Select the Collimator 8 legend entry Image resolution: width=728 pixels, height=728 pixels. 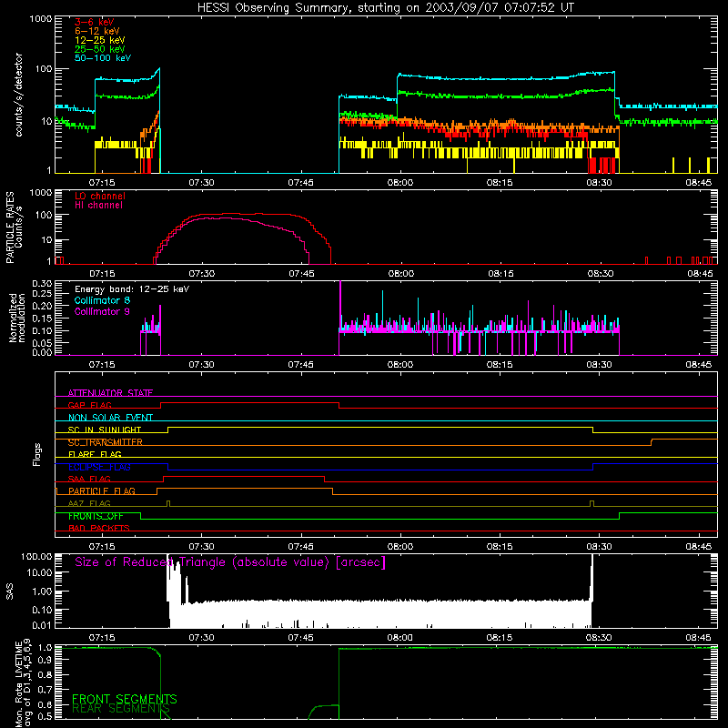[102, 300]
